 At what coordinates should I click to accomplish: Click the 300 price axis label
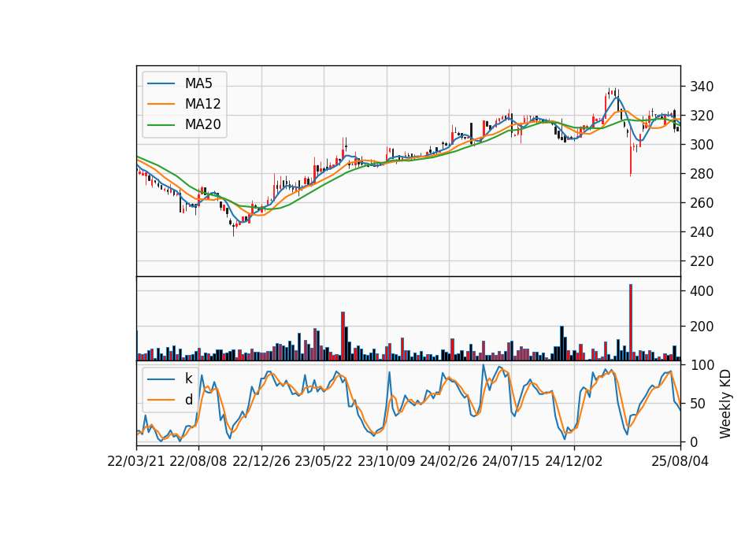702,145
